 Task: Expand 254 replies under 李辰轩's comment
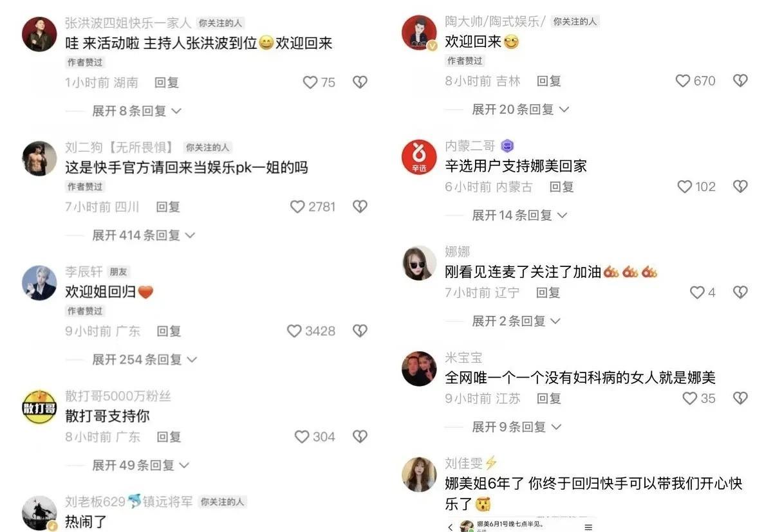(x=144, y=360)
